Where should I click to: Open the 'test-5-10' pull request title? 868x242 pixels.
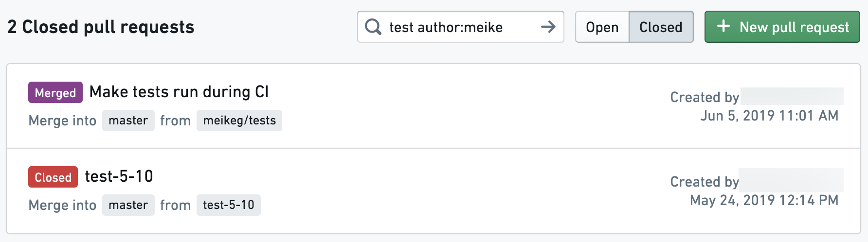tap(119, 176)
